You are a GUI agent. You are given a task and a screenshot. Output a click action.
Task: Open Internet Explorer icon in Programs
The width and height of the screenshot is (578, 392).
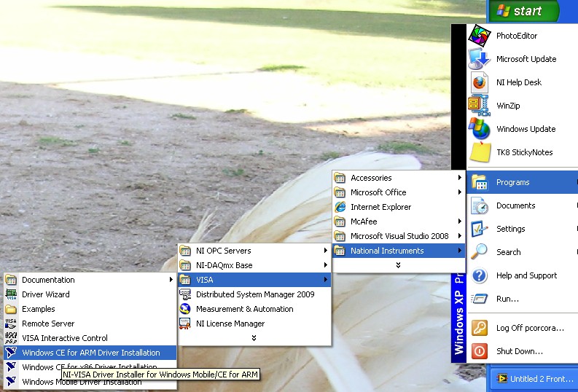pyautogui.click(x=340, y=207)
